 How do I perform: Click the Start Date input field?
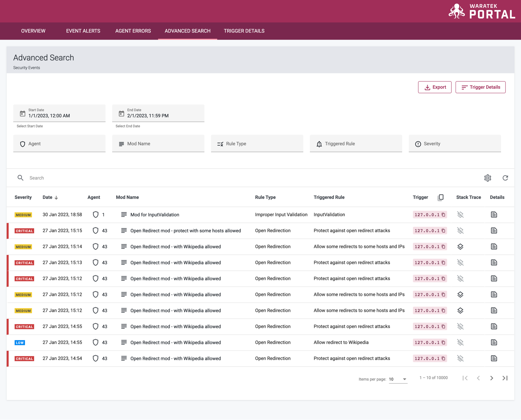pyautogui.click(x=59, y=113)
